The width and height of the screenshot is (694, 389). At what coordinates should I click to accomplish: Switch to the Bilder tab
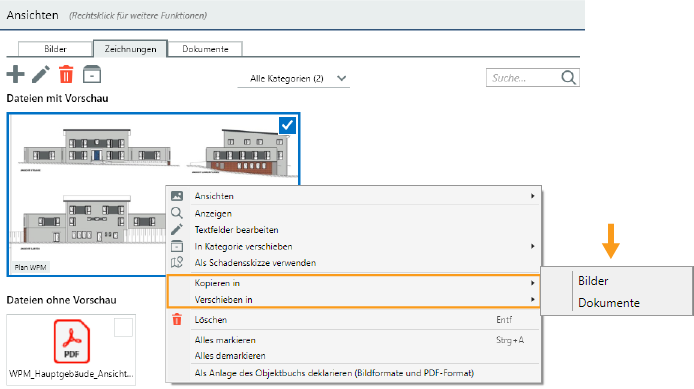pyautogui.click(x=55, y=49)
